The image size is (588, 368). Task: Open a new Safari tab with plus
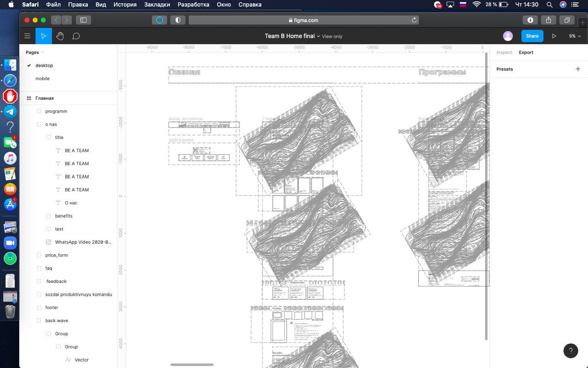tap(583, 23)
